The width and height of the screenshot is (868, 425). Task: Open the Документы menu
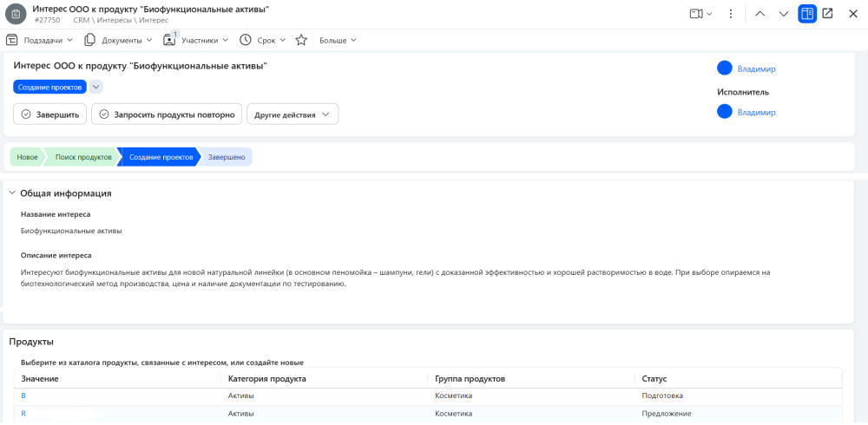(x=118, y=40)
